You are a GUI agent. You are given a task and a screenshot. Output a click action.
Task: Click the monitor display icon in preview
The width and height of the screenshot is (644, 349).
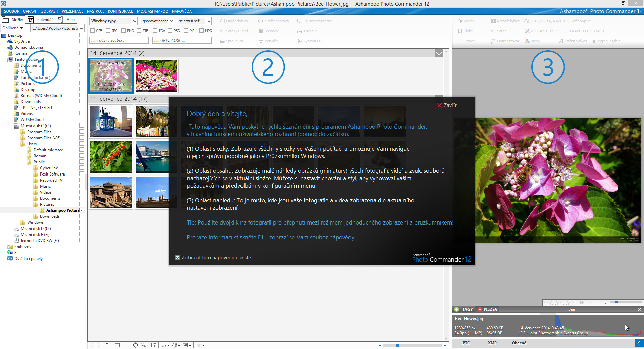click(605, 303)
